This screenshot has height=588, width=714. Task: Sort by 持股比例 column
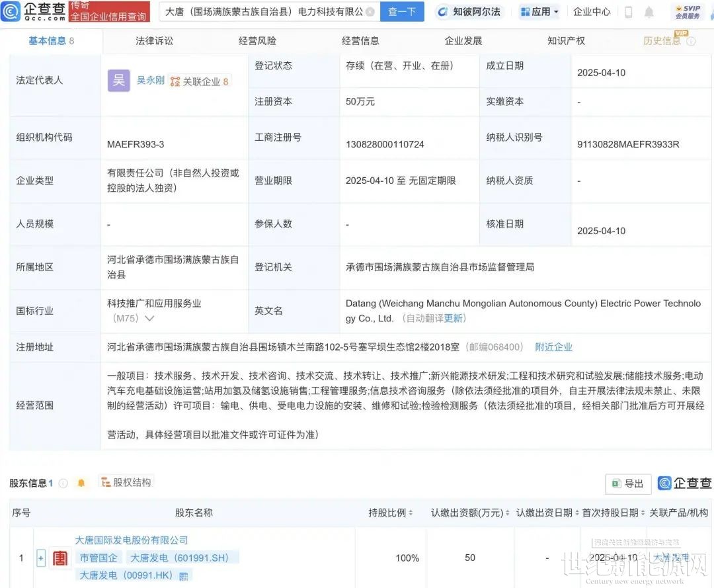[x=390, y=513]
